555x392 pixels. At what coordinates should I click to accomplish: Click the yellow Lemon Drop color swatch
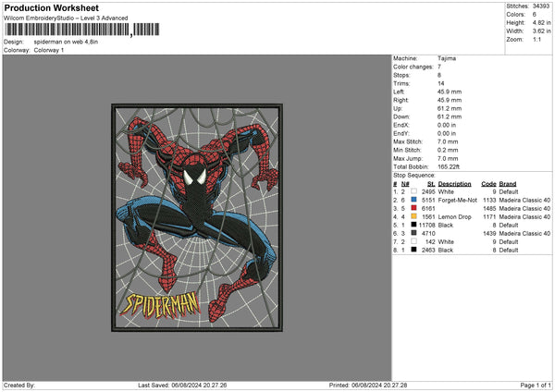413,216
